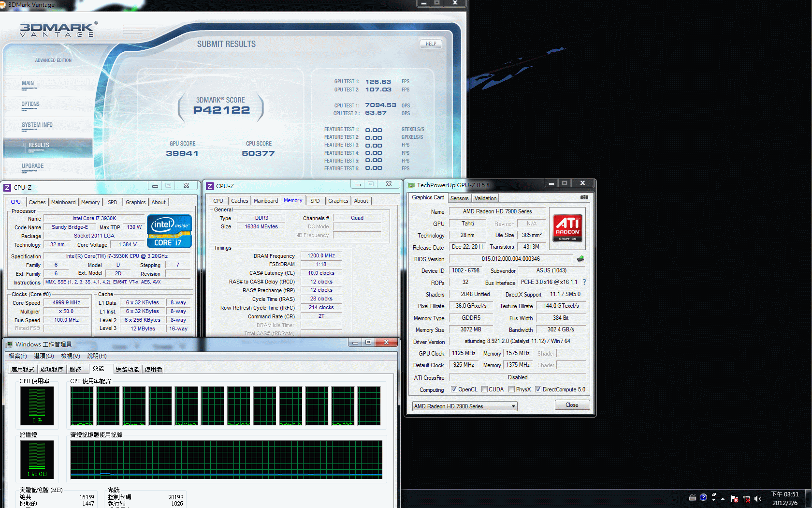Open the language bar options arrow
The height and width of the screenshot is (508, 812).
coord(714,500)
